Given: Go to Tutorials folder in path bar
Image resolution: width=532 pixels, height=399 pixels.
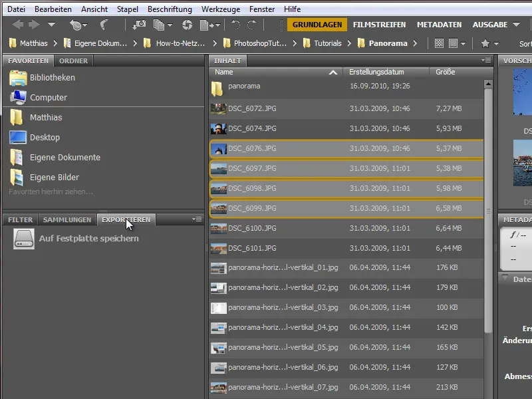Looking at the screenshot, I should click(327, 43).
